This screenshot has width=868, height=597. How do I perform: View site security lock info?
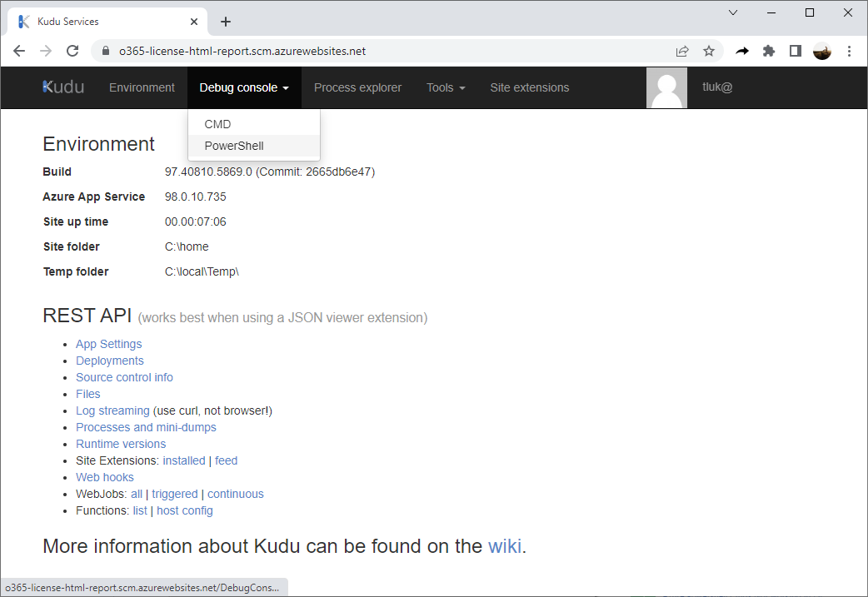106,51
